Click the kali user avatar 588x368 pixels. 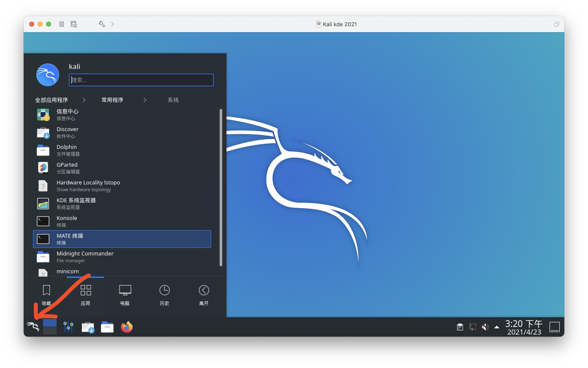[x=48, y=75]
